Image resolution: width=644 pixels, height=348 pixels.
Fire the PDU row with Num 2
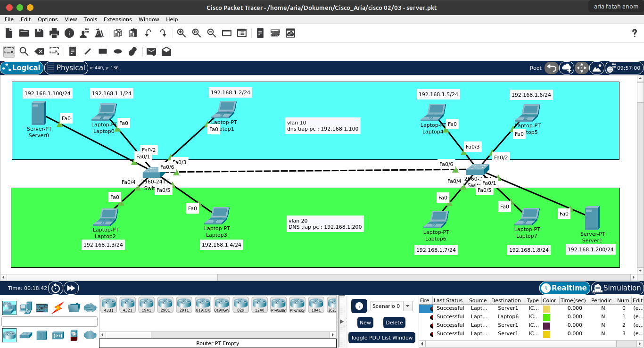[x=431, y=325]
